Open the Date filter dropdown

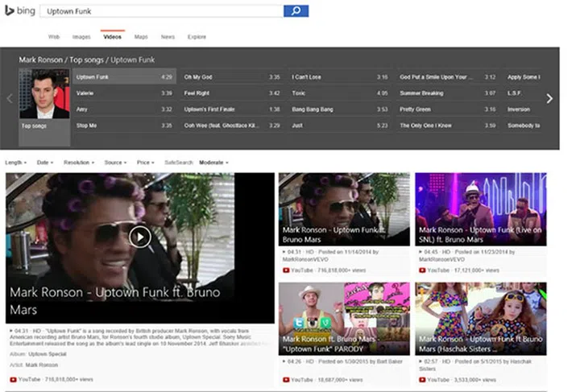[45, 163]
